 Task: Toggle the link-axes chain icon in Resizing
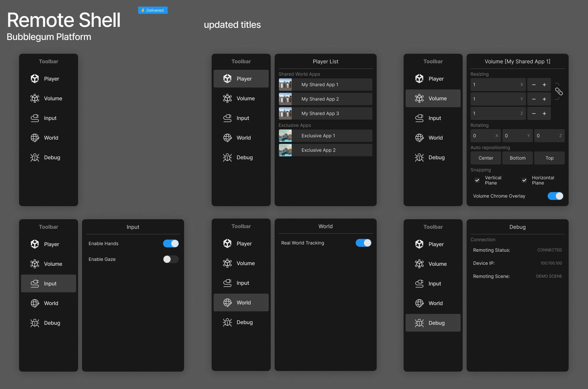(559, 92)
